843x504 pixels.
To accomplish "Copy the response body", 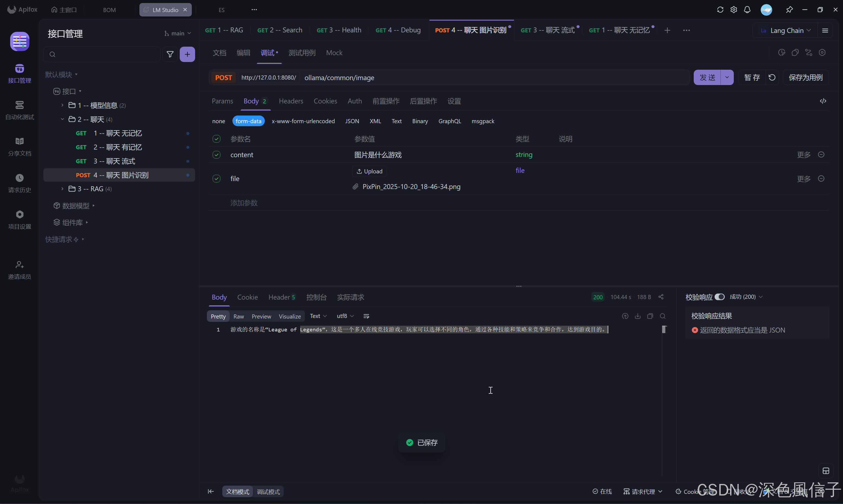I will coord(650,316).
